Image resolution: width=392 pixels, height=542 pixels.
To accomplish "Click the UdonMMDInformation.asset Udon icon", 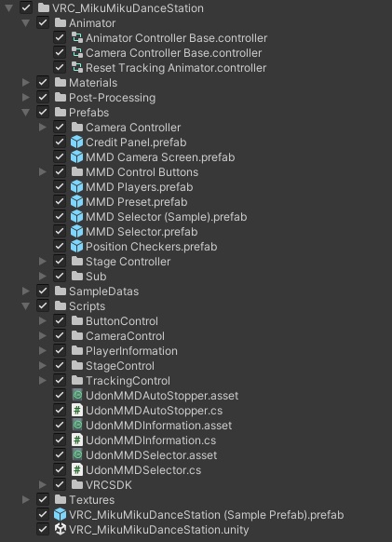I will coord(77,426).
